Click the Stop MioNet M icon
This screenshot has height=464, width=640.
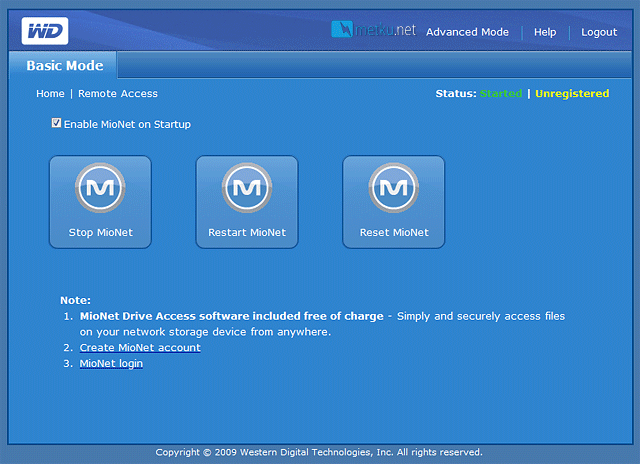coord(100,188)
